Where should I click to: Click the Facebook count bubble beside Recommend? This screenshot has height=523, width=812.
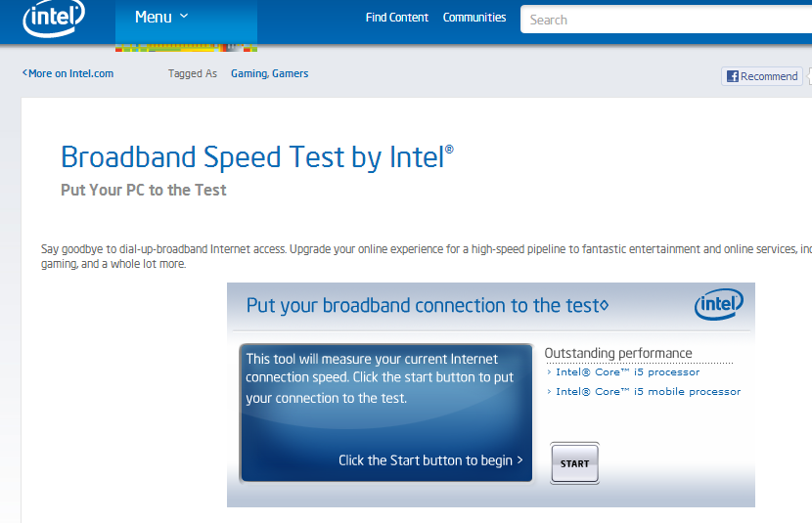pos(808,76)
